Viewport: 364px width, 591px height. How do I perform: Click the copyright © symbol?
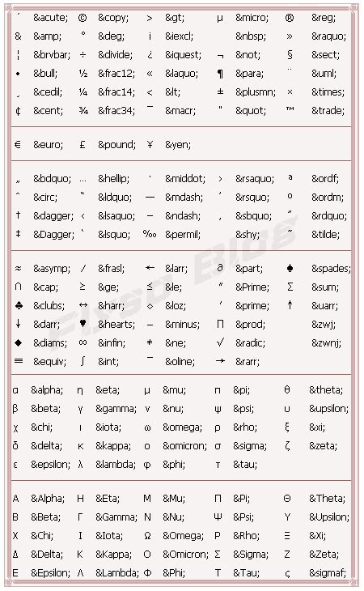click(x=82, y=18)
